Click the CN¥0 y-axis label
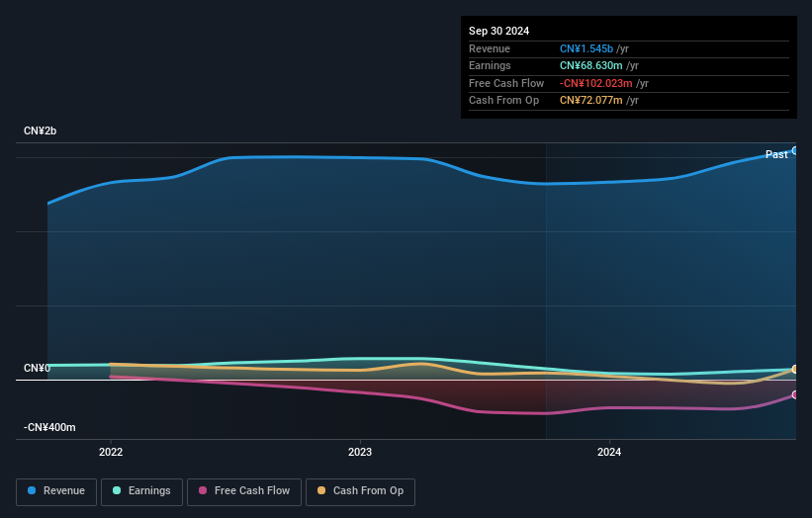The width and height of the screenshot is (812, 518). [37, 368]
